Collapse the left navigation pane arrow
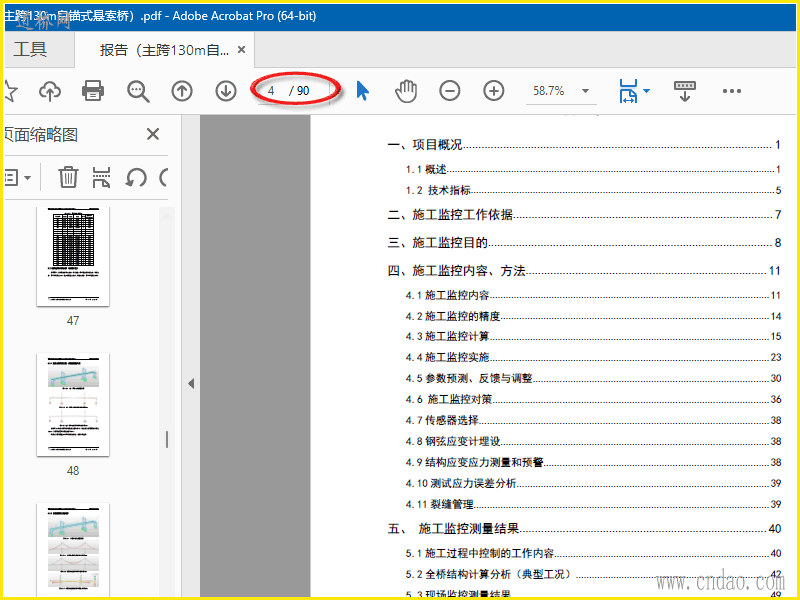 [191, 384]
